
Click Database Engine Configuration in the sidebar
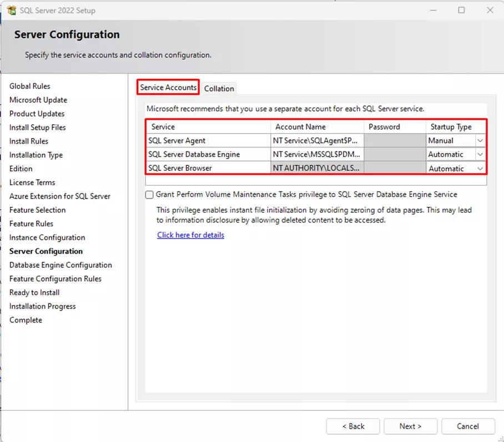click(61, 265)
